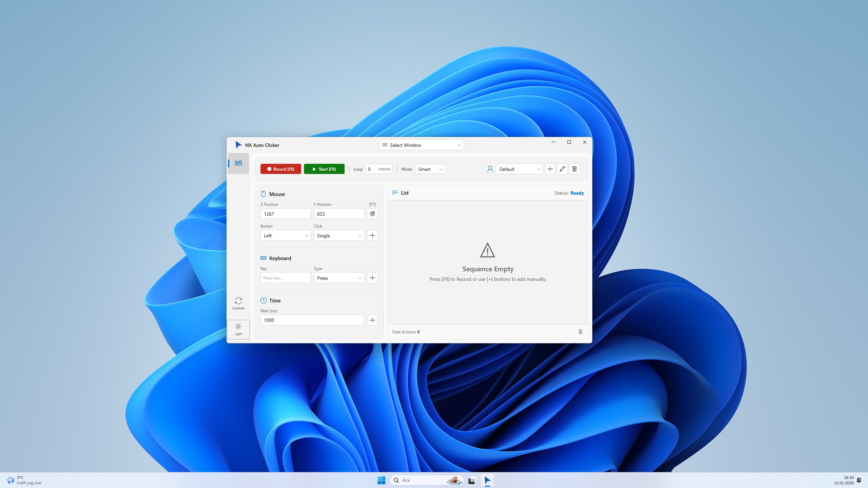Click the Time section clock icon
Image resolution: width=868 pixels, height=488 pixels.
(263, 300)
